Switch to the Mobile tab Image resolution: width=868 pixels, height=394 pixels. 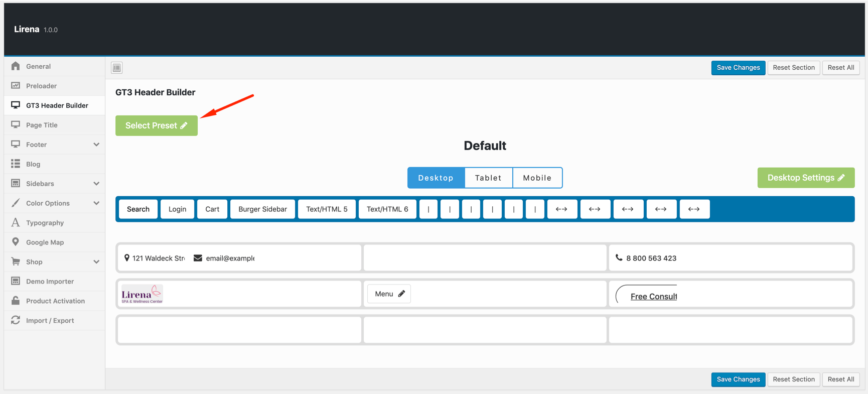click(x=537, y=178)
